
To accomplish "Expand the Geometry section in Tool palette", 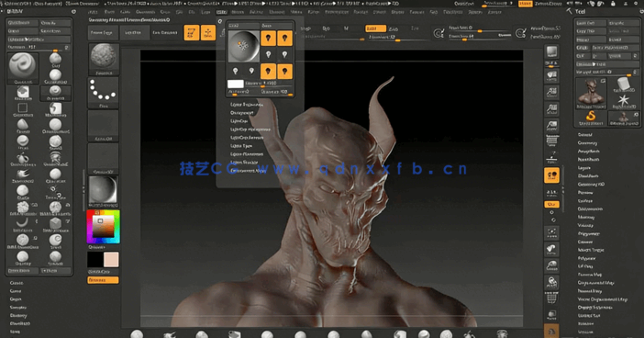I will tap(587, 143).
